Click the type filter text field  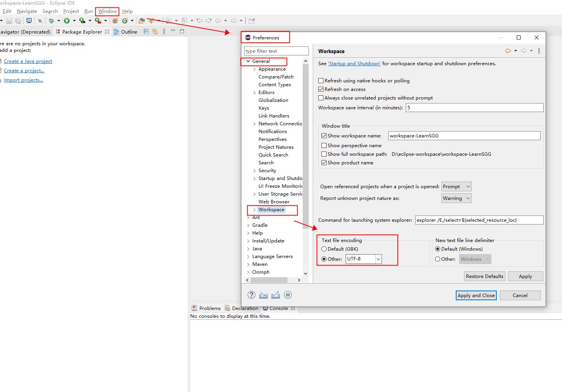[x=277, y=51]
